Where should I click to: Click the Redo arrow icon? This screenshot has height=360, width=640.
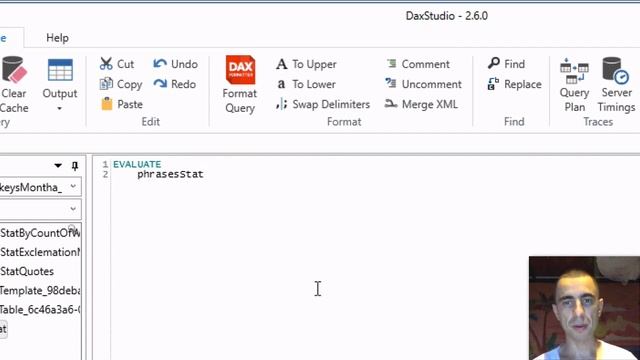[x=160, y=84]
